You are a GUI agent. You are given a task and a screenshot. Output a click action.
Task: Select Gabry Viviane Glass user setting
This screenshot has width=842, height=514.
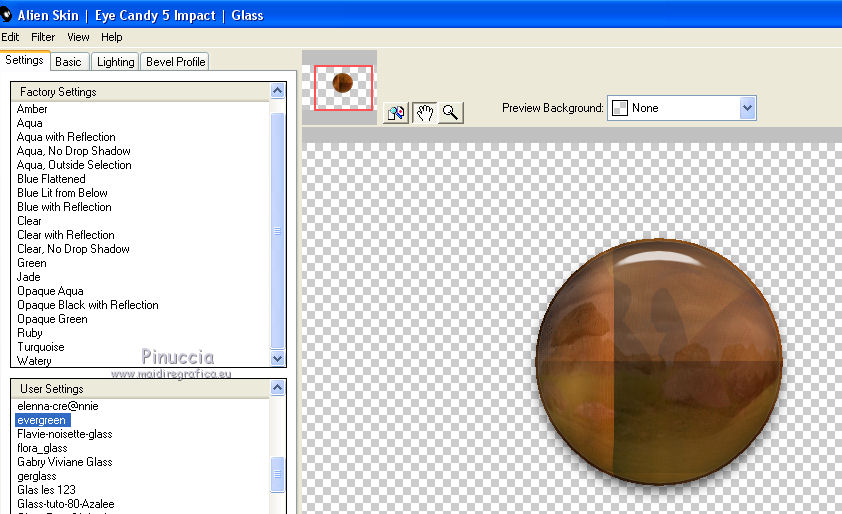coord(64,462)
